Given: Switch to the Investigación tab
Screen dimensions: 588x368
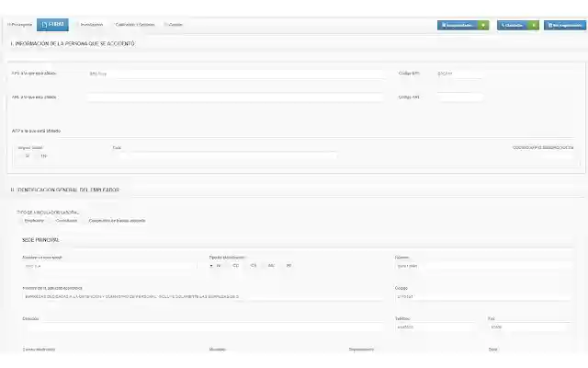Looking at the screenshot, I should click(x=90, y=25).
